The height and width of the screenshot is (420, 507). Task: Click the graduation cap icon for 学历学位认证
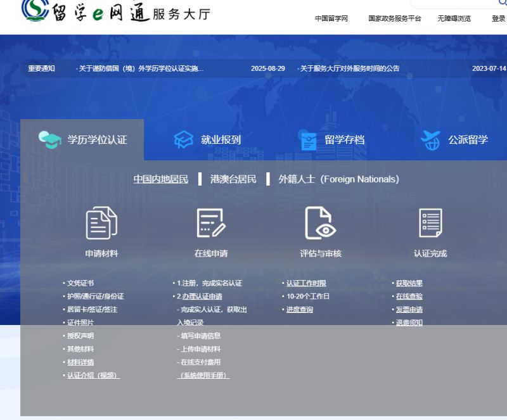(49, 139)
